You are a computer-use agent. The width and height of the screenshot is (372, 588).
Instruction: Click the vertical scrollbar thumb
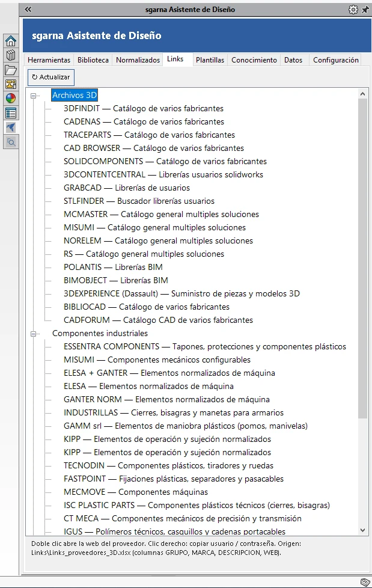[362, 259]
